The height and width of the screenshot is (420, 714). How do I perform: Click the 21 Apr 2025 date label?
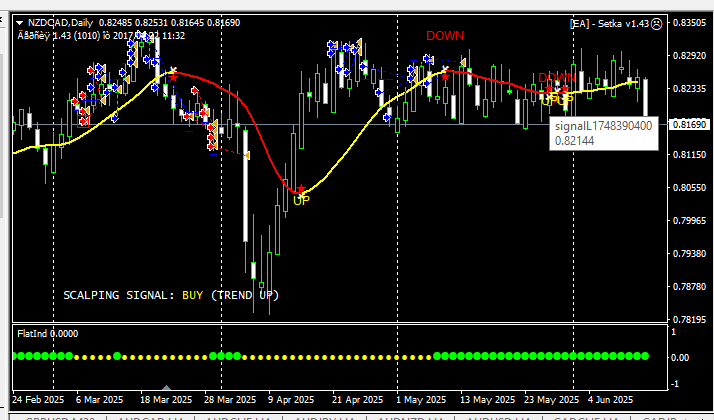pyautogui.click(x=357, y=400)
